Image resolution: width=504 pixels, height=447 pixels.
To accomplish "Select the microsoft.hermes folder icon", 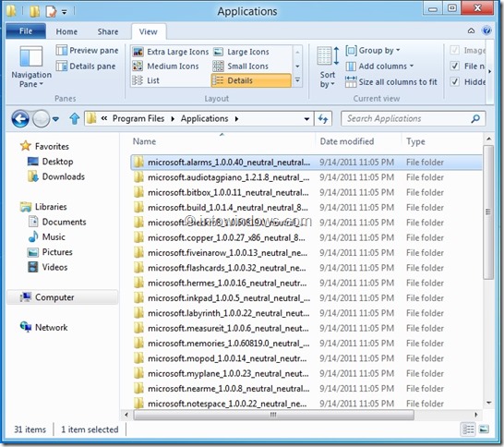I will [138, 284].
